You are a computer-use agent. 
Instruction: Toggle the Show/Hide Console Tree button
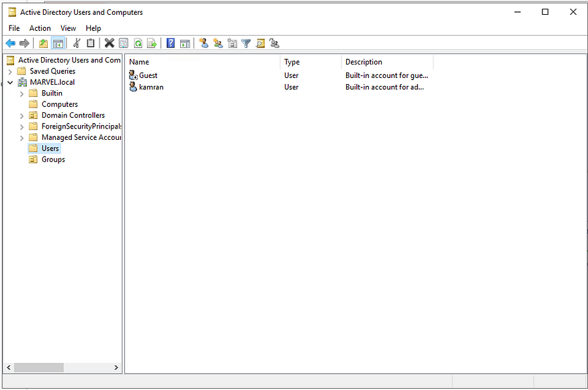click(x=57, y=43)
